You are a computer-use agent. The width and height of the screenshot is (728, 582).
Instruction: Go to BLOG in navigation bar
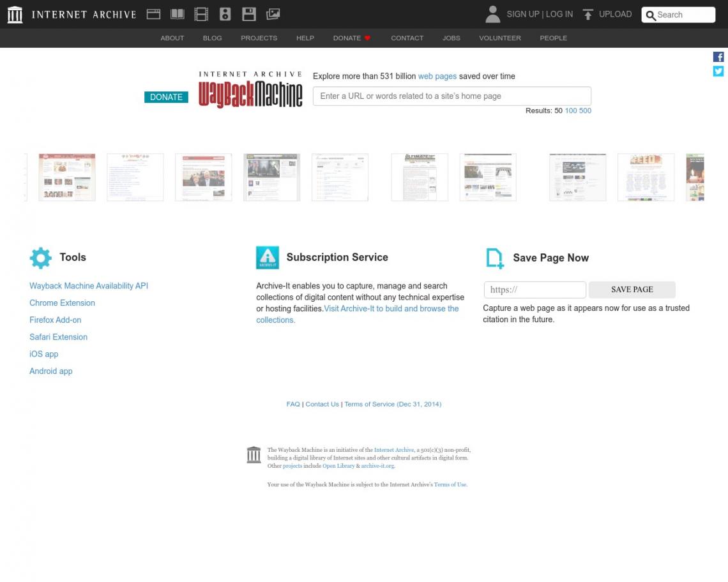[x=212, y=38]
